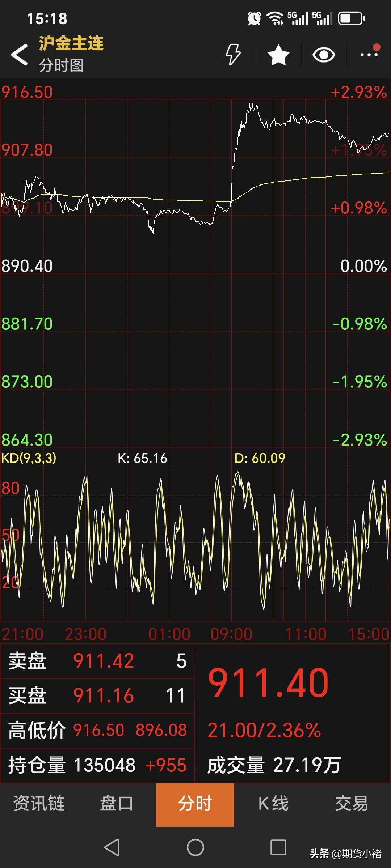Tap the change 21.00/2.36% text
Screen dimensions: 391x868
pyautogui.click(x=264, y=730)
